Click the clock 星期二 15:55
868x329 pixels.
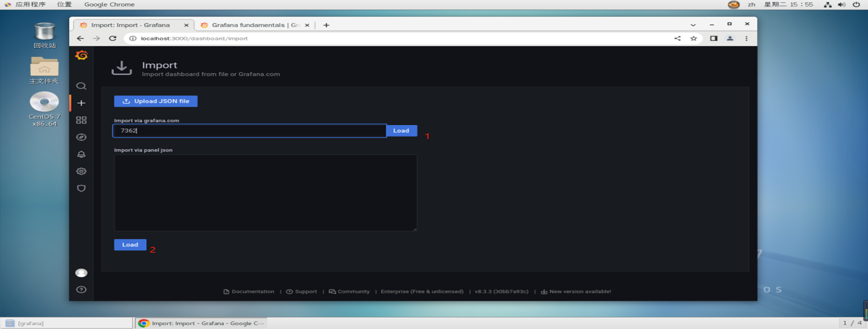(789, 5)
